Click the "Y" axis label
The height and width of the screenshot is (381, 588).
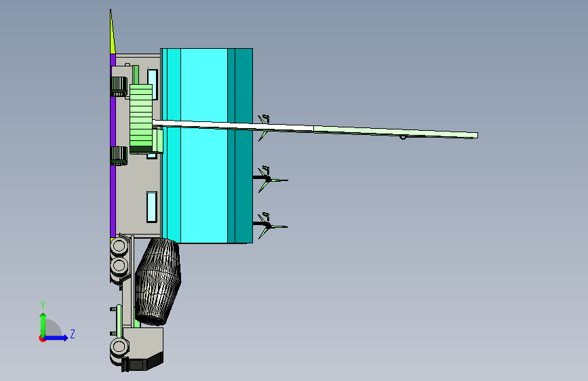43,304
